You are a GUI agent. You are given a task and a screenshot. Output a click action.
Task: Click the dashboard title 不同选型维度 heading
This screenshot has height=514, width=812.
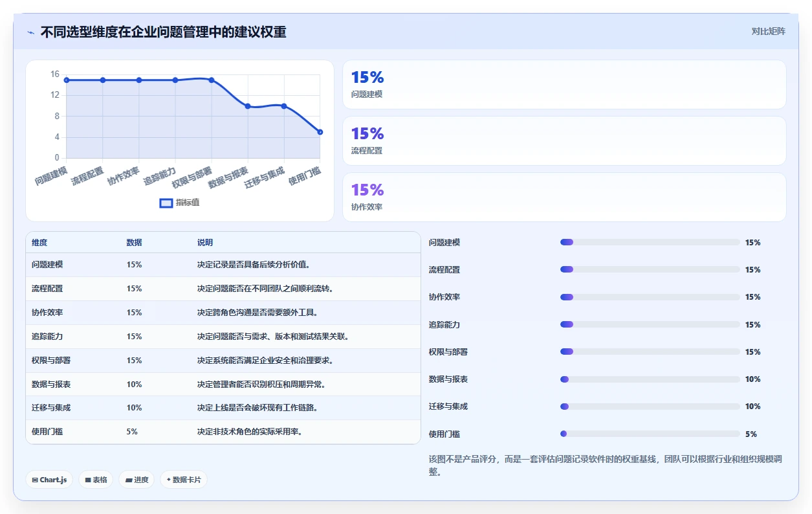coord(163,32)
